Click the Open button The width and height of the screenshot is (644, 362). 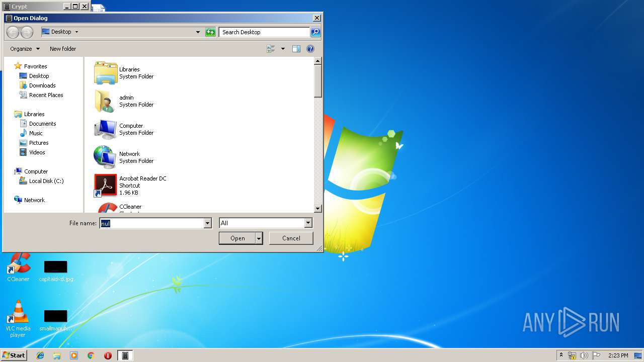click(237, 238)
